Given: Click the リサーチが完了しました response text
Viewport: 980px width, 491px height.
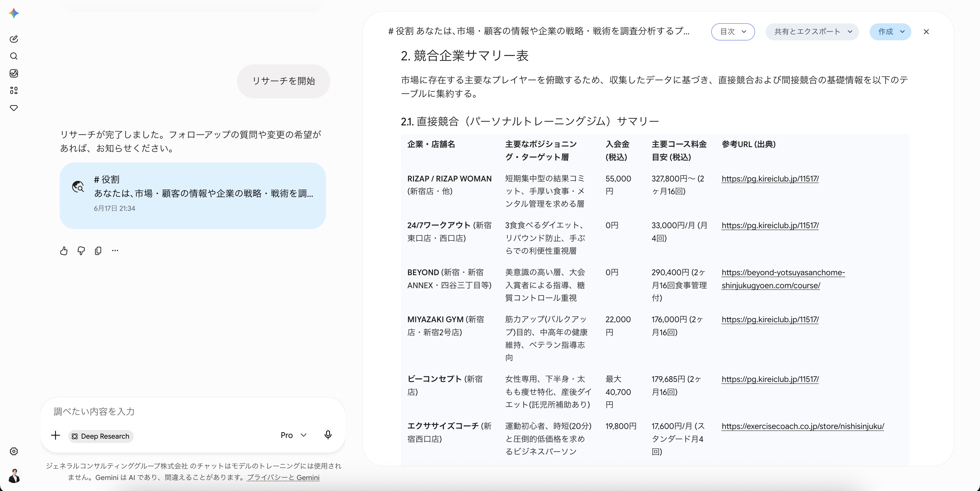Looking at the screenshot, I should 191,141.
